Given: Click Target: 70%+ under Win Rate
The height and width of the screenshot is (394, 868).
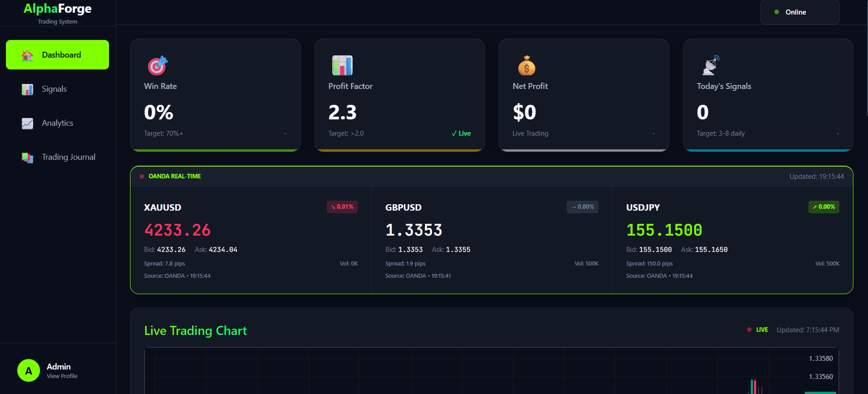Looking at the screenshot, I should tap(164, 133).
